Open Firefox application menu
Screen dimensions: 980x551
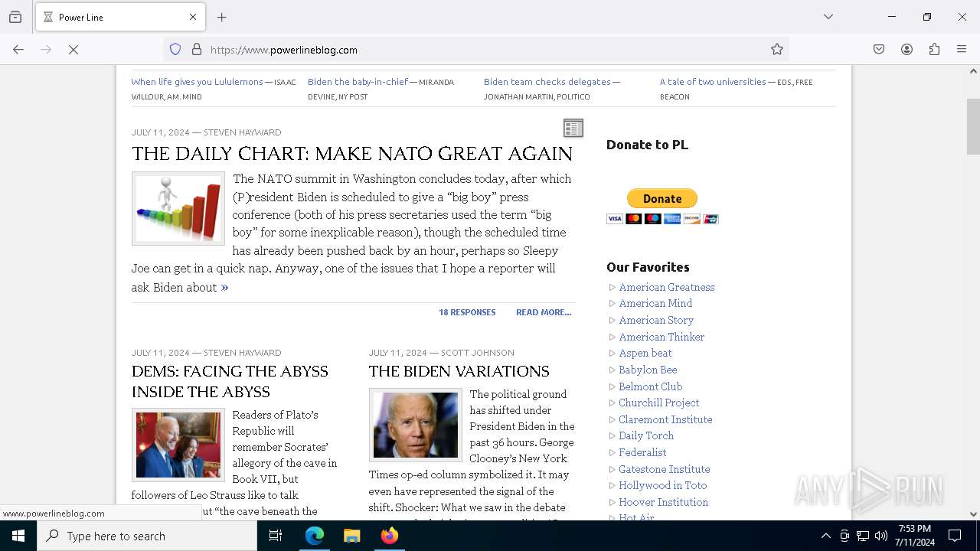click(962, 50)
